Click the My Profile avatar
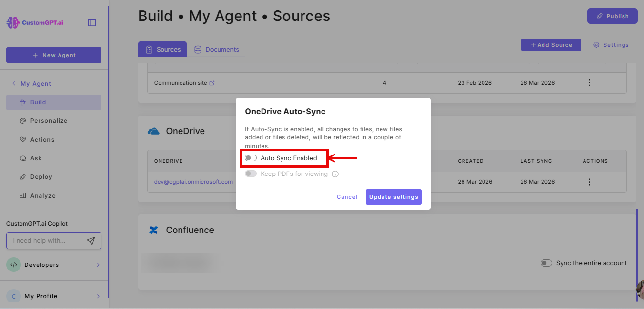This screenshot has width=644, height=309. point(14,296)
